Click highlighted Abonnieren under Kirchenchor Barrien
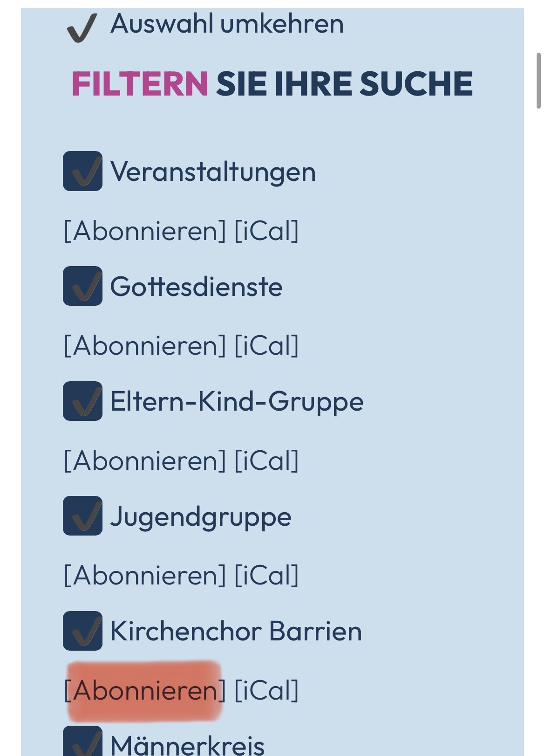This screenshot has height=756, width=545. coord(144,691)
